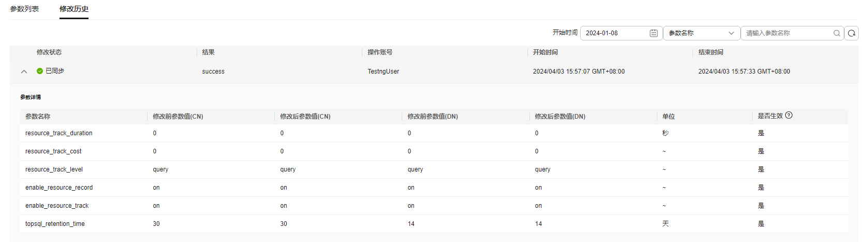
Task: Collapse the 已同步 history row
Action: 24,72
